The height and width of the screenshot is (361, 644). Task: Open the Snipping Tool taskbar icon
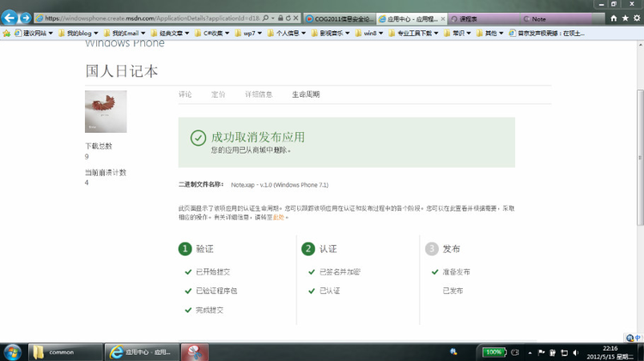(195, 352)
